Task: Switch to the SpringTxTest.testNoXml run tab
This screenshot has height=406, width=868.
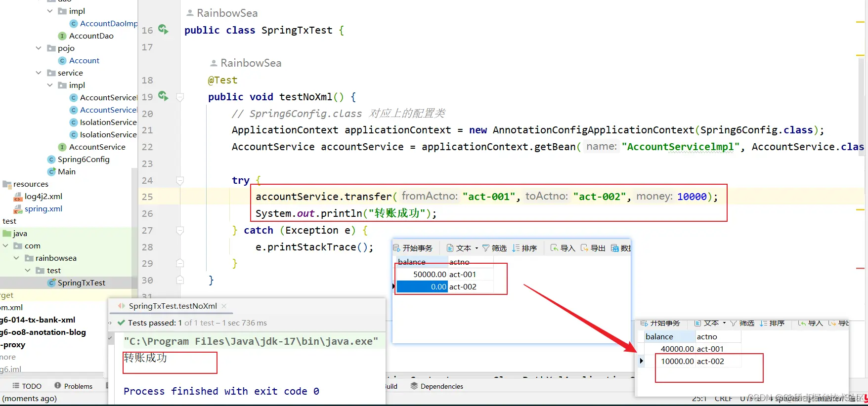Action: (173, 306)
